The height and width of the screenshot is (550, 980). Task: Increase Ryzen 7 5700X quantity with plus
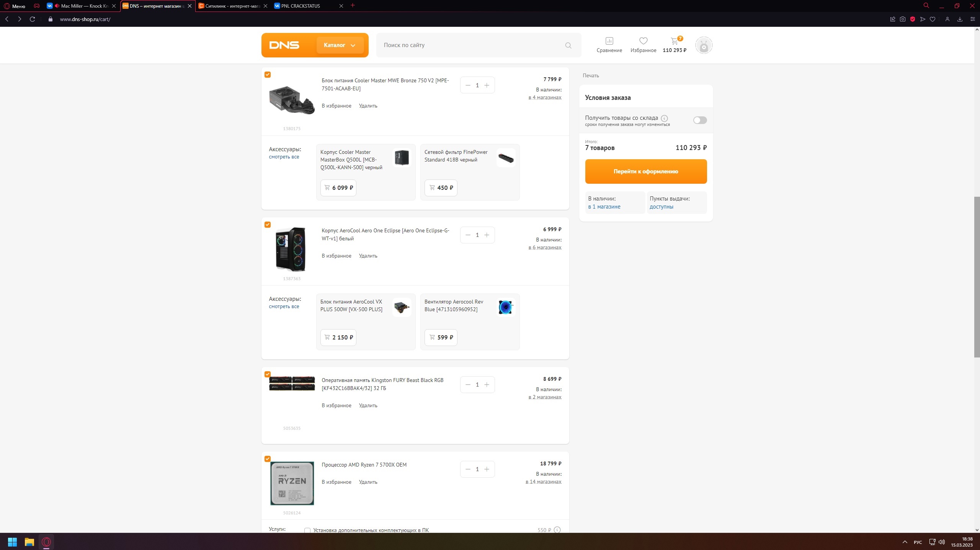[x=487, y=469]
